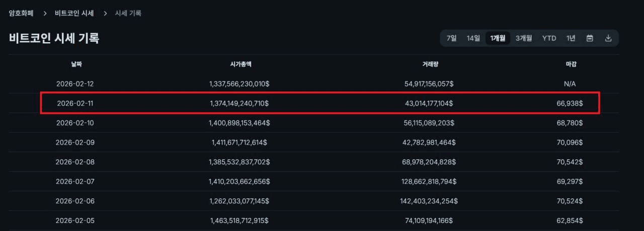Click the 시세 기록 breadcrumb

coord(128,13)
